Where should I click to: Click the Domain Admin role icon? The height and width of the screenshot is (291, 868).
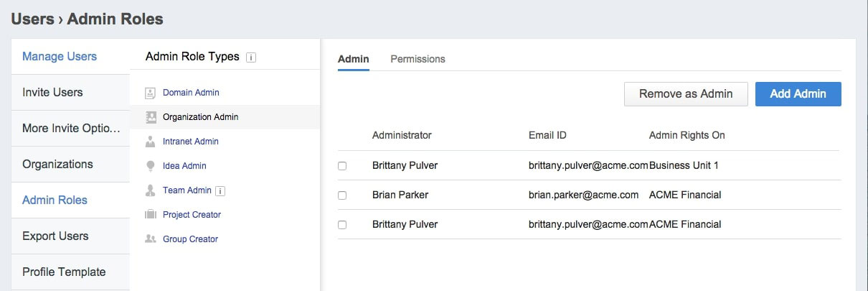151,93
